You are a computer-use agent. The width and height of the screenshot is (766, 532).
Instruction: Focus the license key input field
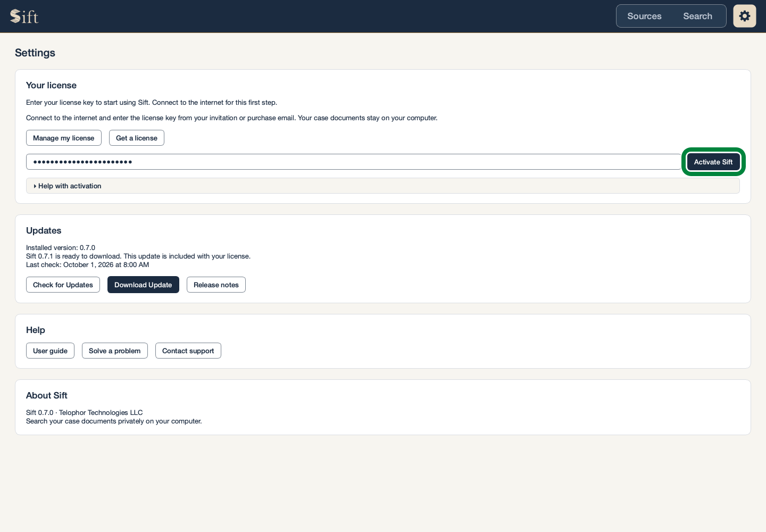(x=353, y=162)
